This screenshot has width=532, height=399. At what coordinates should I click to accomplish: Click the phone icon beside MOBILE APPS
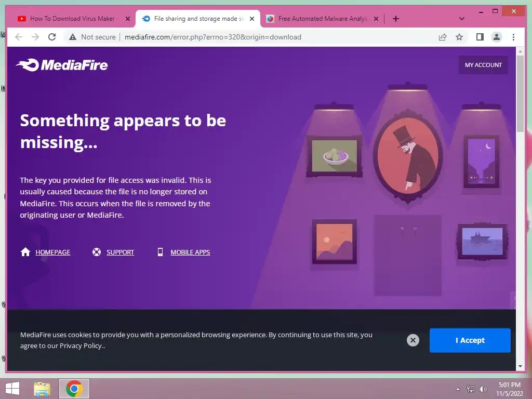(x=160, y=252)
